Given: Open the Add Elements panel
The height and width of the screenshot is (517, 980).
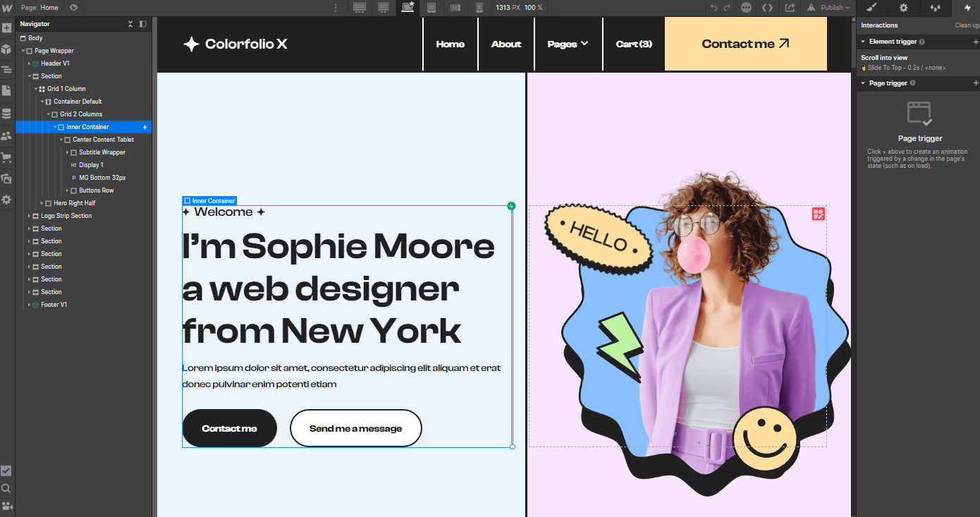Looking at the screenshot, I should point(7,28).
